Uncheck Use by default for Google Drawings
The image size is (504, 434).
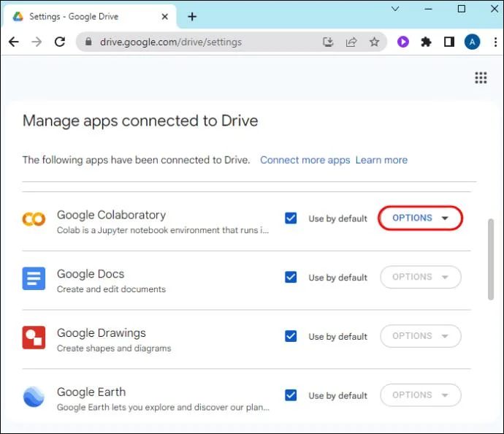pos(291,336)
